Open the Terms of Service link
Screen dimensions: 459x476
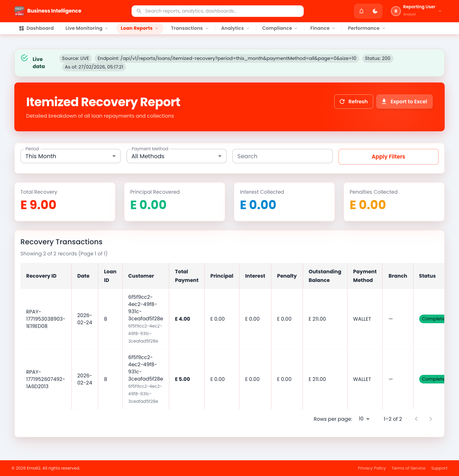click(408, 468)
